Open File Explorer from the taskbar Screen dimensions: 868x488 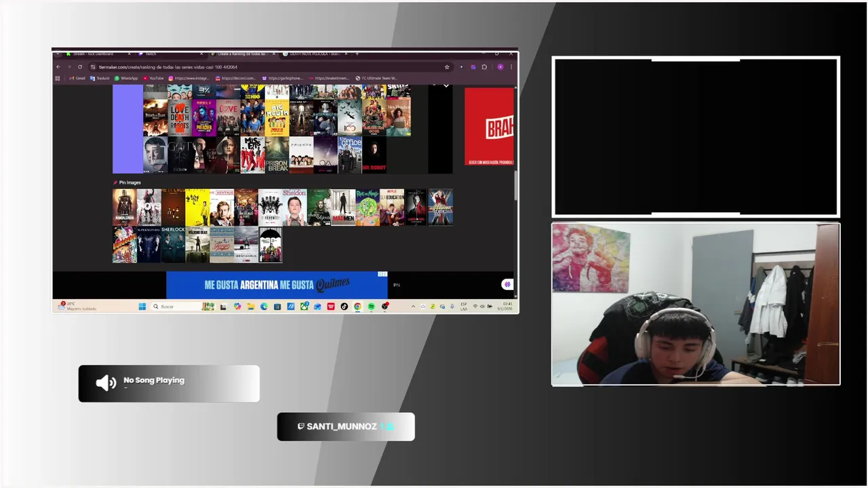251,306
